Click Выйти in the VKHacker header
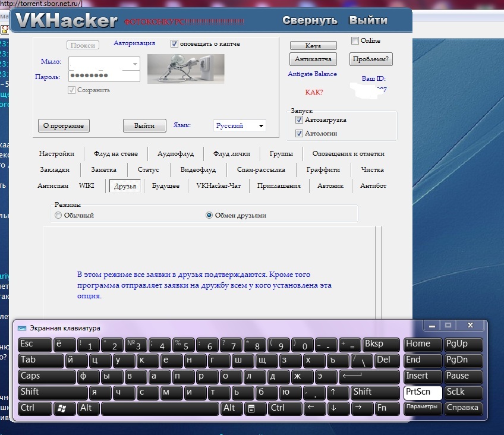The width and height of the screenshot is (504, 435). pyautogui.click(x=368, y=20)
